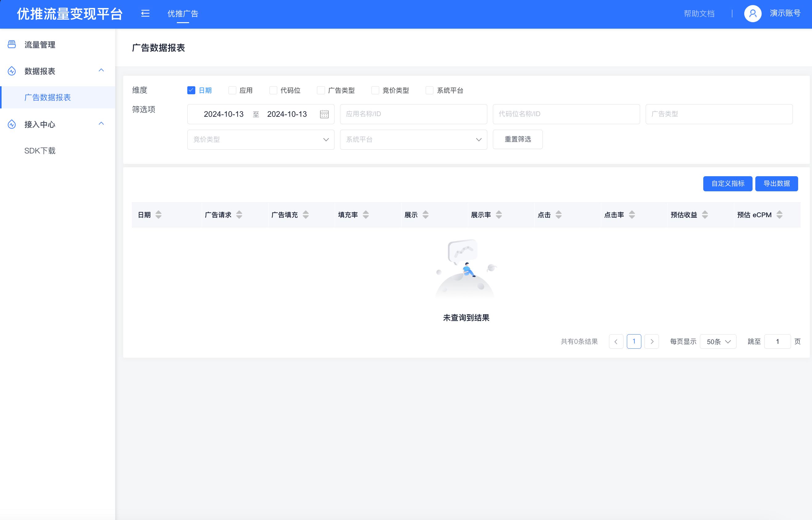
Task: Check the 系统平台 dimension checkbox
Action: point(429,90)
